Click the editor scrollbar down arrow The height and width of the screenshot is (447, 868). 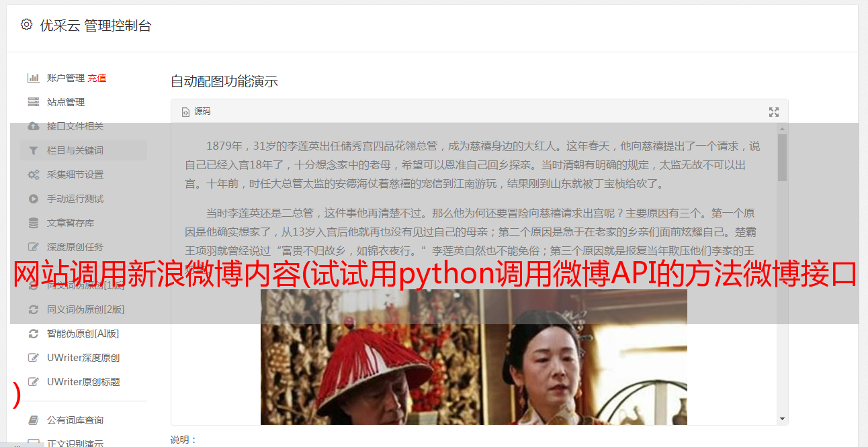[x=782, y=419]
